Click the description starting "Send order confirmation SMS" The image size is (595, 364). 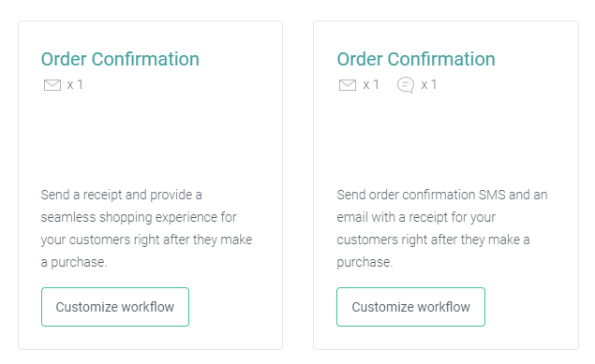pos(442,228)
